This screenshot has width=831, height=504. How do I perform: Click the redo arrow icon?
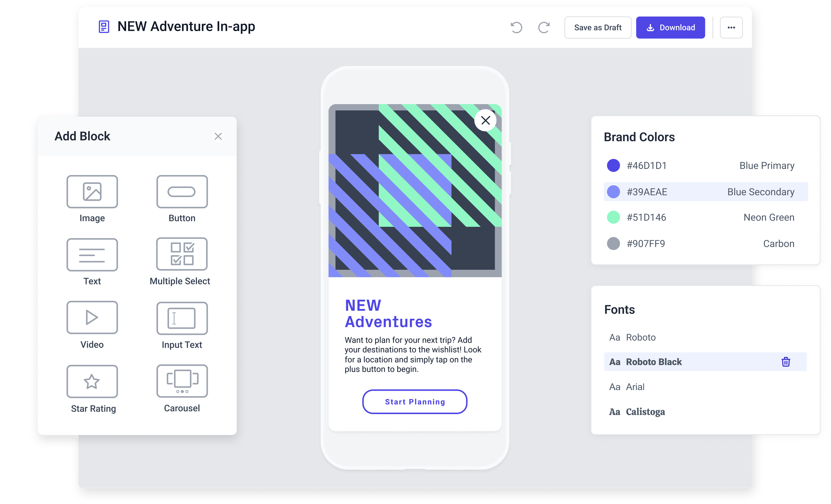pos(544,28)
